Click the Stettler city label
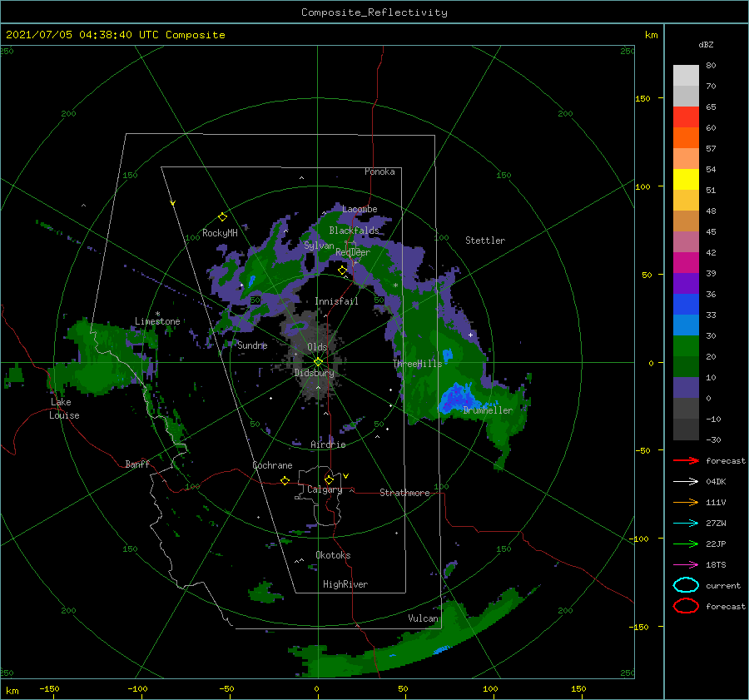 485,241
